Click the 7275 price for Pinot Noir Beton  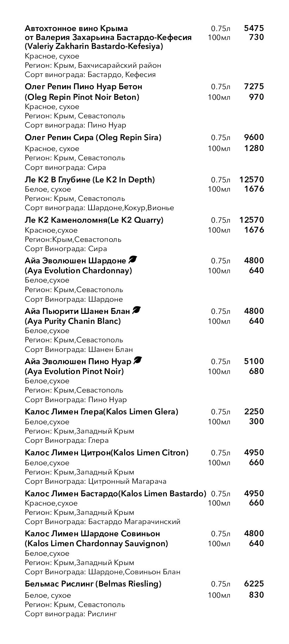tap(254, 87)
